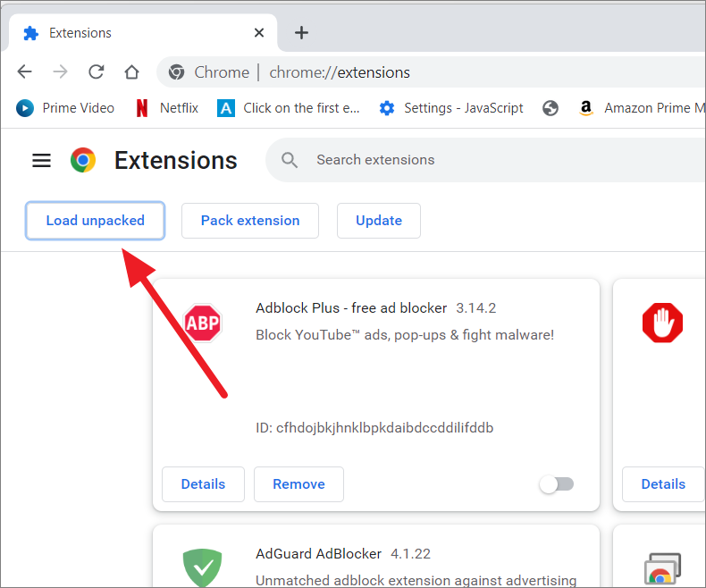Click Unmatched adblock extension description text
The width and height of the screenshot is (706, 588).
point(416,580)
